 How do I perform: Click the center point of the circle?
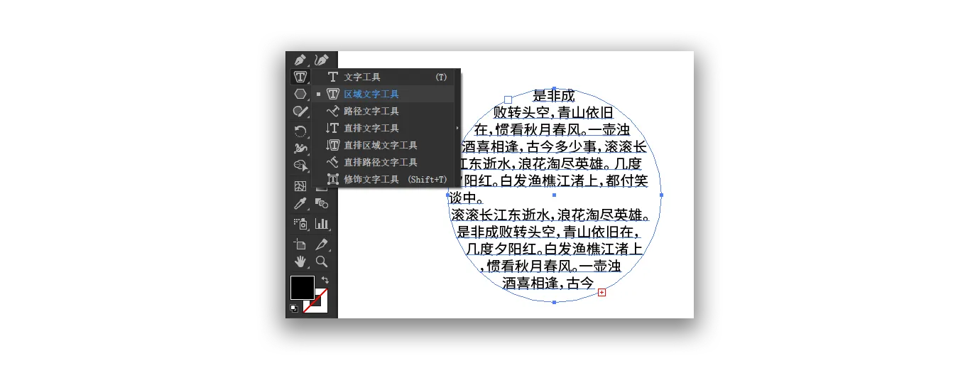554,195
